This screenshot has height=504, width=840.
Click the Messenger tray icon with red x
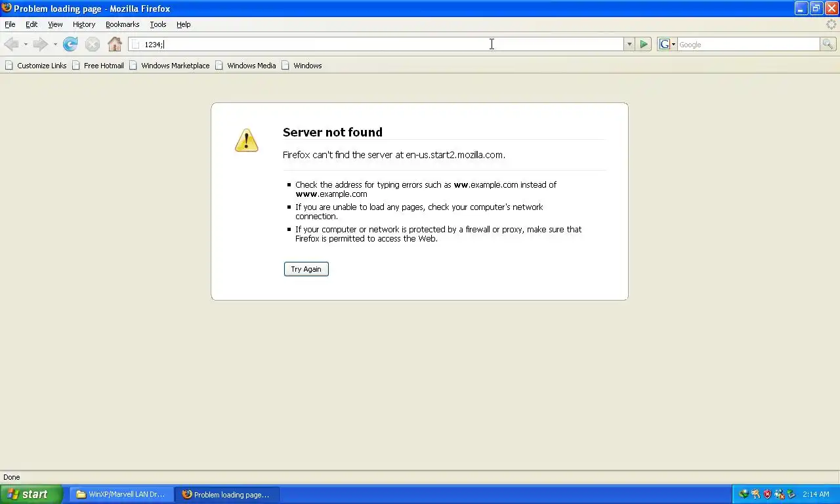(x=780, y=494)
